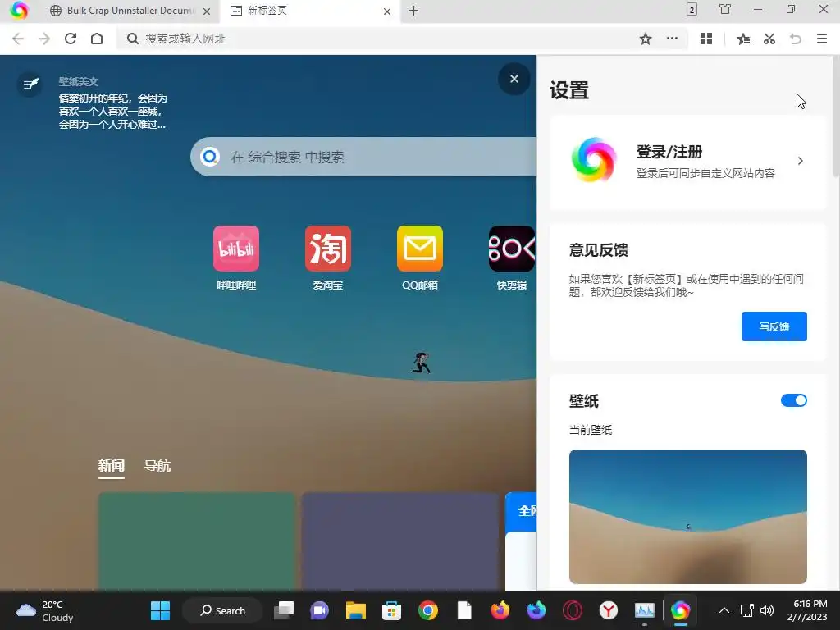Click the 写反馈 button

(x=774, y=326)
